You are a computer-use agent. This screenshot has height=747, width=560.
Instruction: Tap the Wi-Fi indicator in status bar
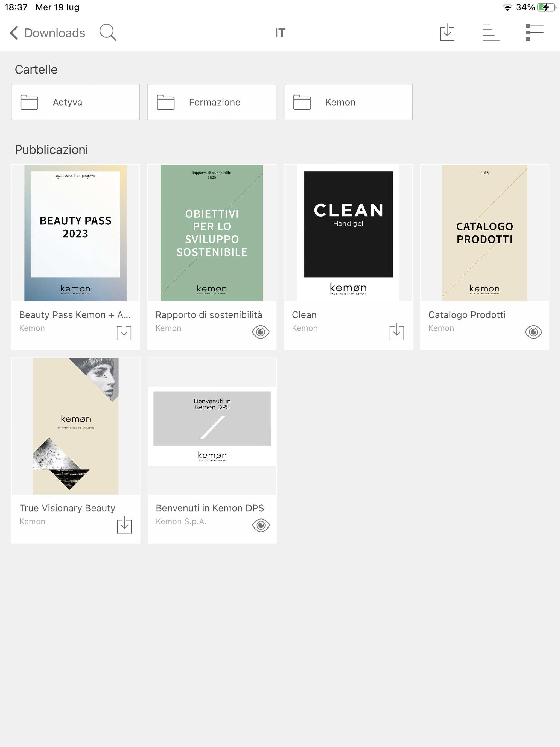tap(507, 7)
